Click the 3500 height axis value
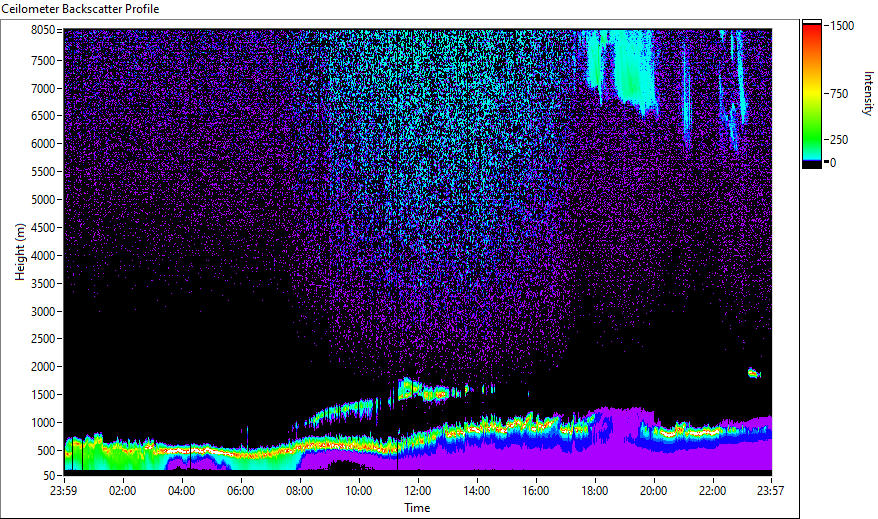Image resolution: width=878 pixels, height=519 pixels. (43, 284)
